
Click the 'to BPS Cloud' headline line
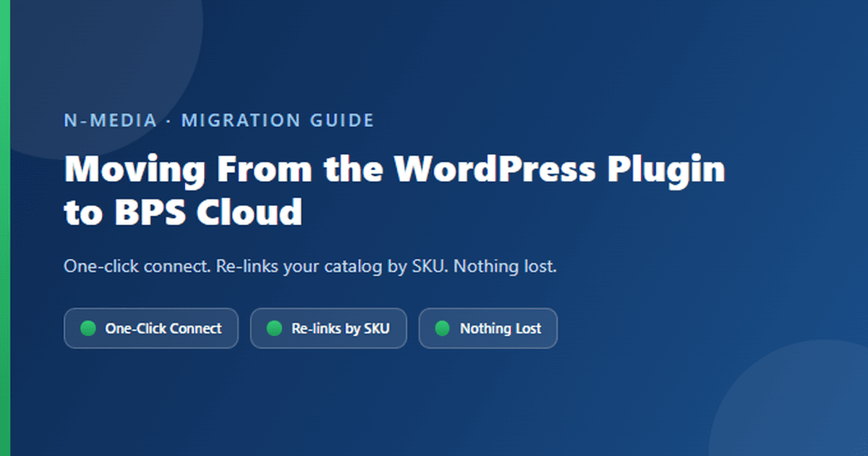click(183, 212)
